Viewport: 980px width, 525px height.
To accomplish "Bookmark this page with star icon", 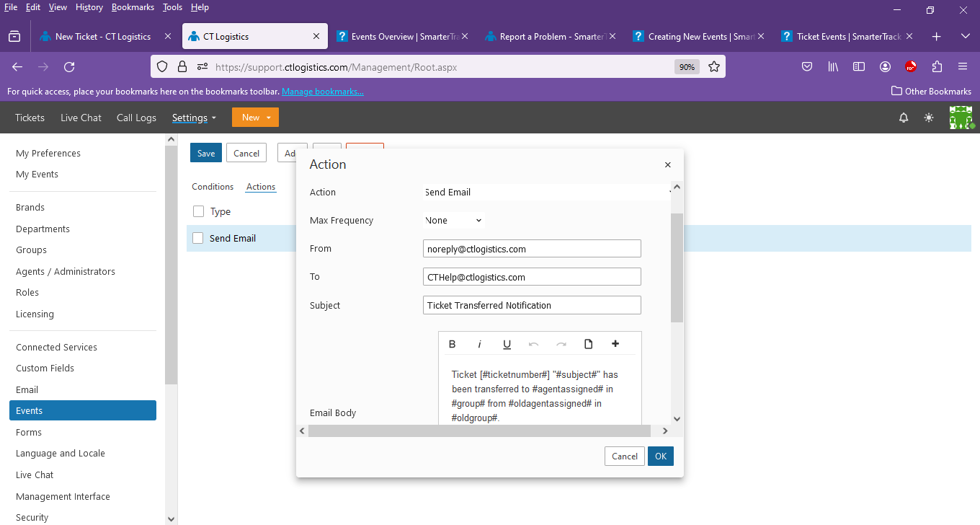I will tap(714, 67).
